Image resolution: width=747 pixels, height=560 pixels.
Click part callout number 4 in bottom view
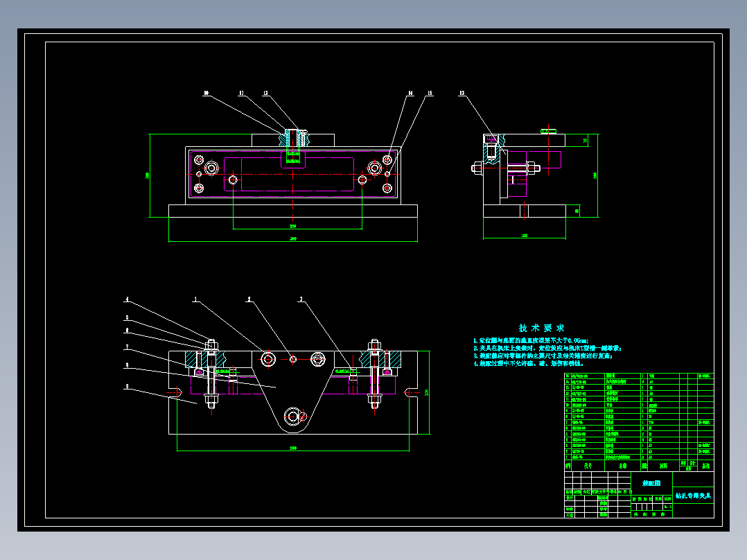coord(127,299)
